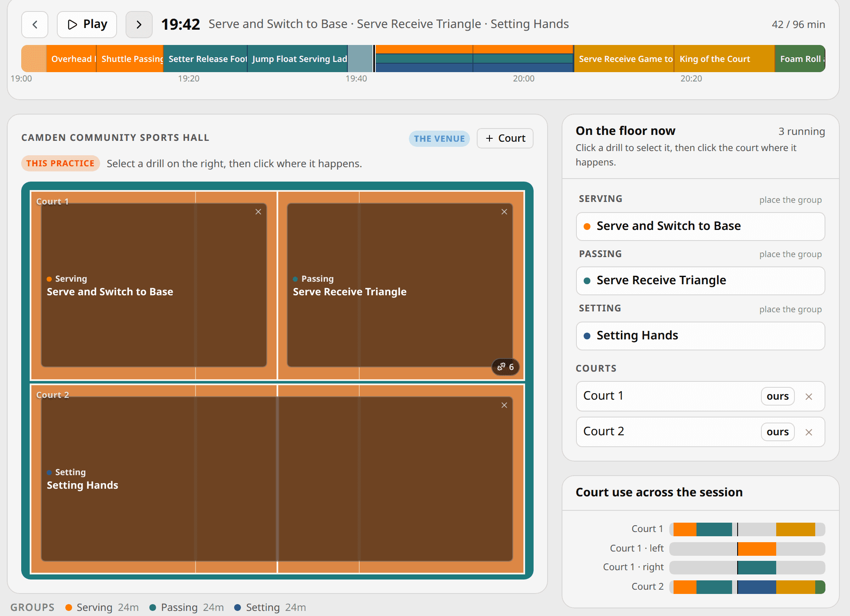Click the Court 2 label on the floor plan
The height and width of the screenshot is (616, 850).
pos(53,395)
